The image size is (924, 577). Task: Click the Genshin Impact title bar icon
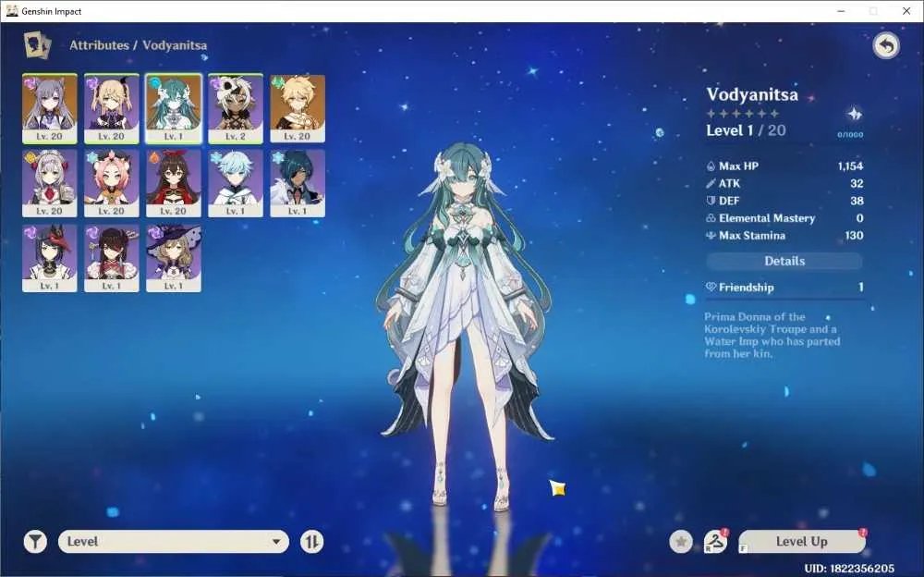pyautogui.click(x=12, y=11)
